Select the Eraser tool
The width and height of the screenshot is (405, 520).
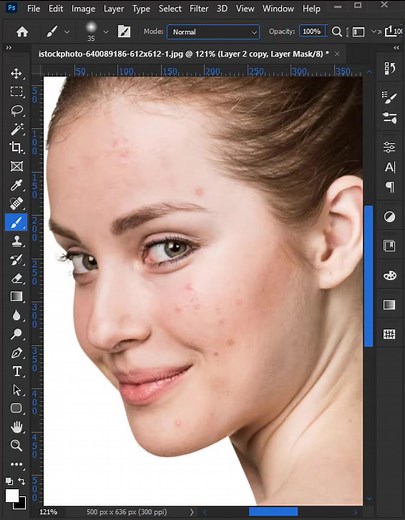[16, 278]
